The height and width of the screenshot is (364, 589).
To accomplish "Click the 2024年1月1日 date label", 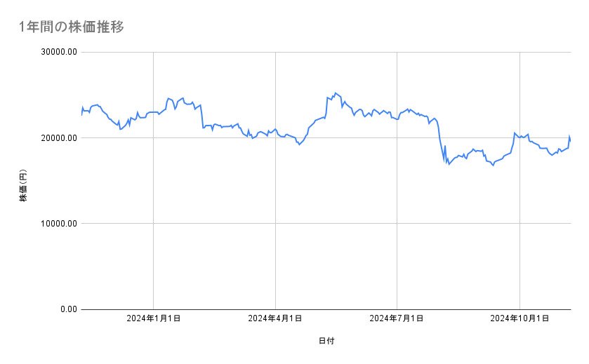I will click(x=153, y=318).
